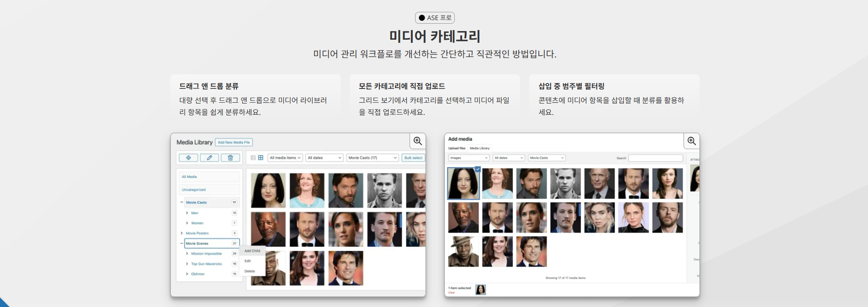Click the magnifier zoom icon on Add media screenshot

coord(691,141)
